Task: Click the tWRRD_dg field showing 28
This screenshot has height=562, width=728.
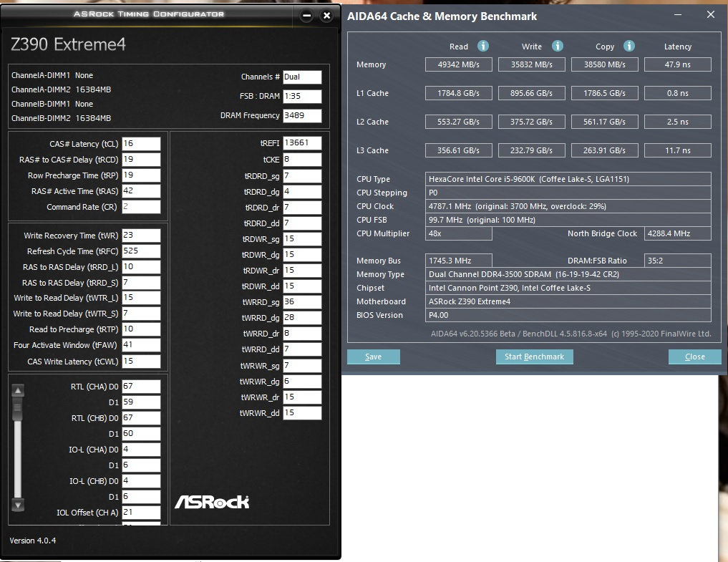Action: (302, 318)
